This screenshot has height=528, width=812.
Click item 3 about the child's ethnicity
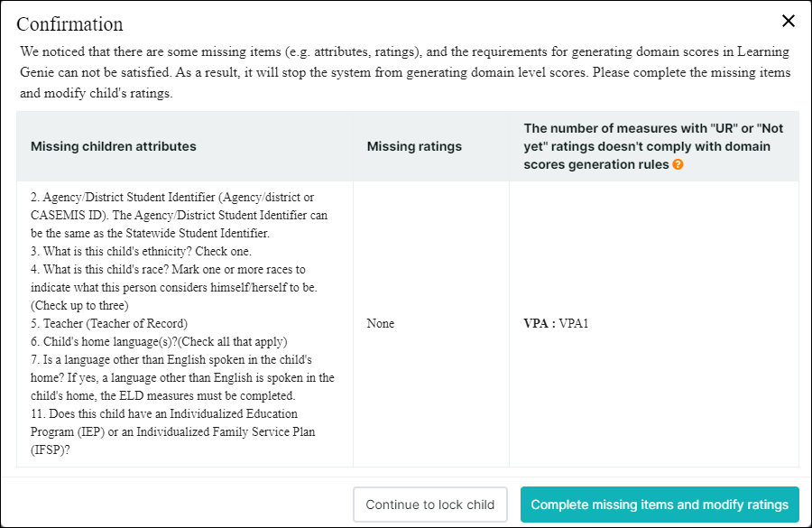pos(142,251)
